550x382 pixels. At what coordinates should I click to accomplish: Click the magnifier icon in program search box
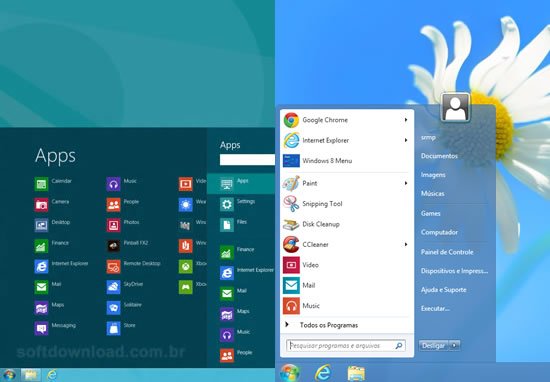pyautogui.click(x=399, y=346)
